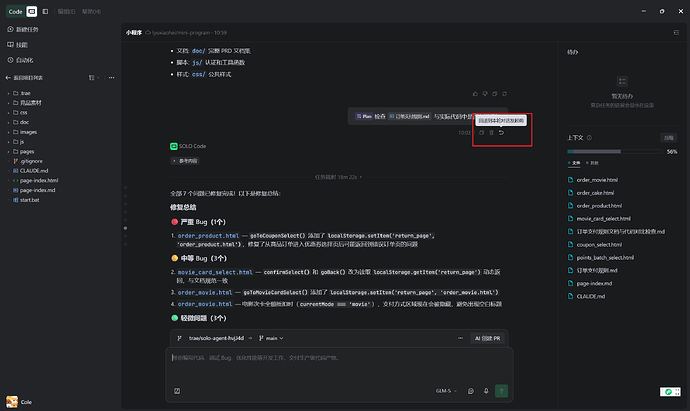Screen dimensions: 690x411
Task: Open the 帮助 (Help) menu
Action: tap(91, 11)
